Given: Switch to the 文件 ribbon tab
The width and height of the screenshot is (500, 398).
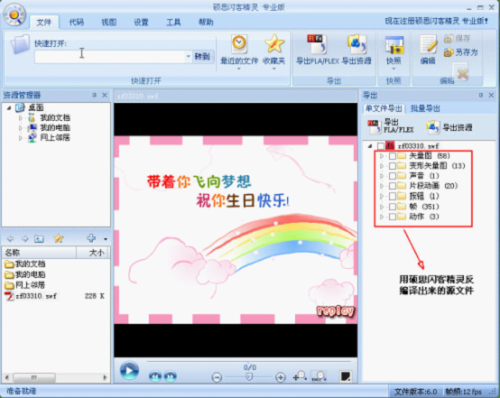Looking at the screenshot, I should (44, 22).
